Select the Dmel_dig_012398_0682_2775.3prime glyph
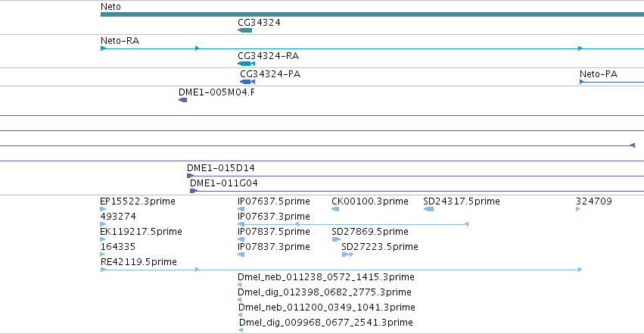Image resolution: width=644 pixels, height=334 pixels. [239, 300]
